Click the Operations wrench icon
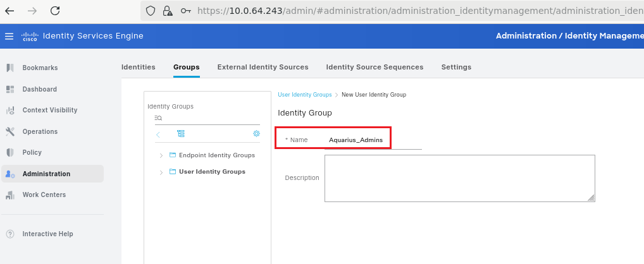The width and height of the screenshot is (644, 264). click(x=10, y=131)
